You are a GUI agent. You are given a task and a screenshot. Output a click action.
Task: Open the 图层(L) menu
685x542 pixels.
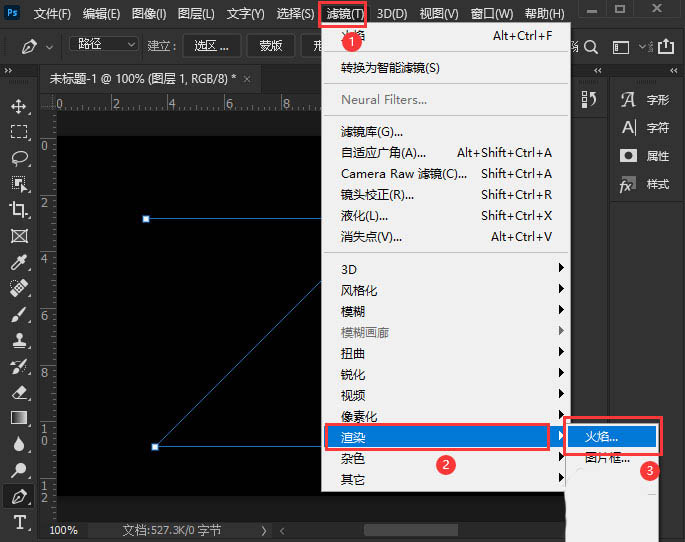tap(196, 14)
